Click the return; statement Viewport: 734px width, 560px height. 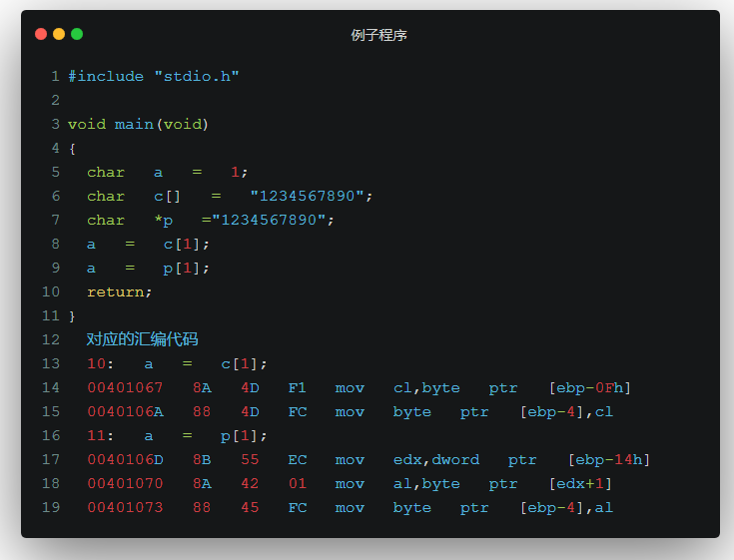click(x=120, y=292)
